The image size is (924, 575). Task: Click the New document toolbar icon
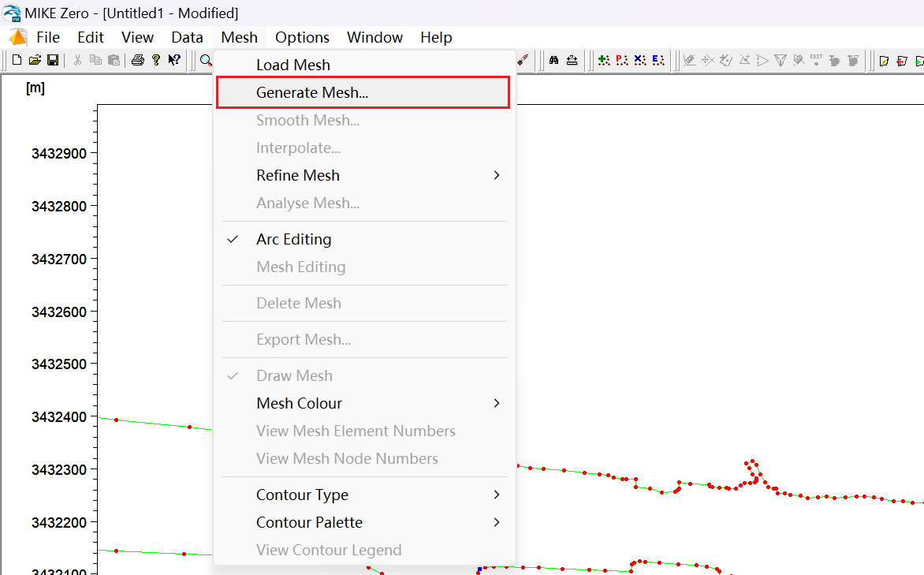[17, 60]
